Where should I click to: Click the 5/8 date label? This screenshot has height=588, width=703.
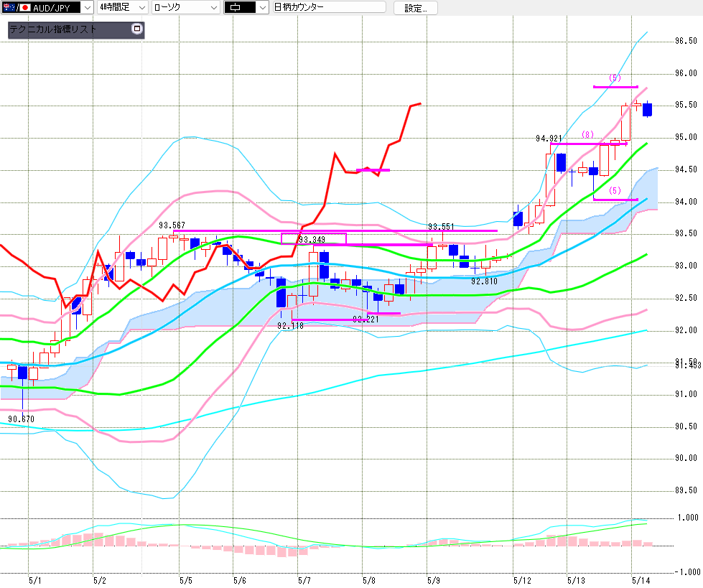(369, 581)
